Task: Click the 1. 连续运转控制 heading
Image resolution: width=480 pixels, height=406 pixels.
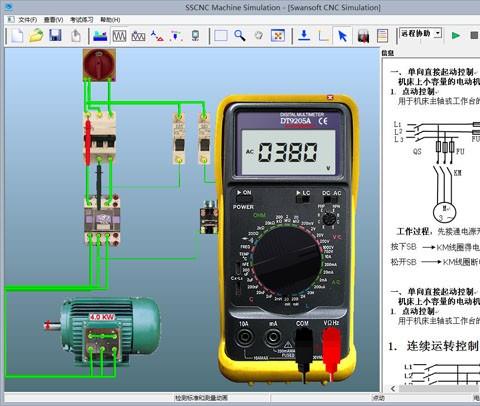Action: tap(433, 346)
